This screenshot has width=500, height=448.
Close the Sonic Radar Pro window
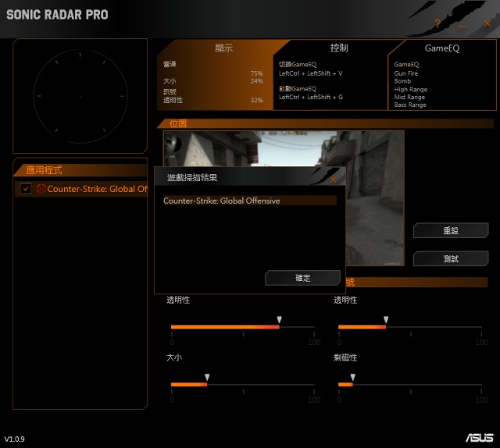(485, 25)
